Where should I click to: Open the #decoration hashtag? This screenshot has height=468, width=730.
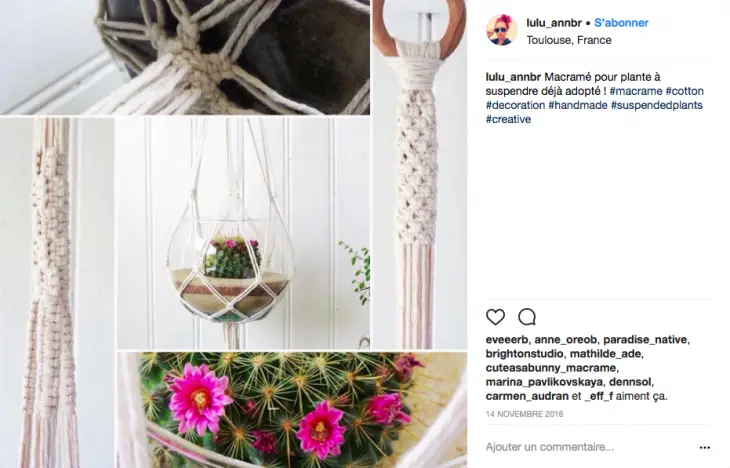click(515, 105)
